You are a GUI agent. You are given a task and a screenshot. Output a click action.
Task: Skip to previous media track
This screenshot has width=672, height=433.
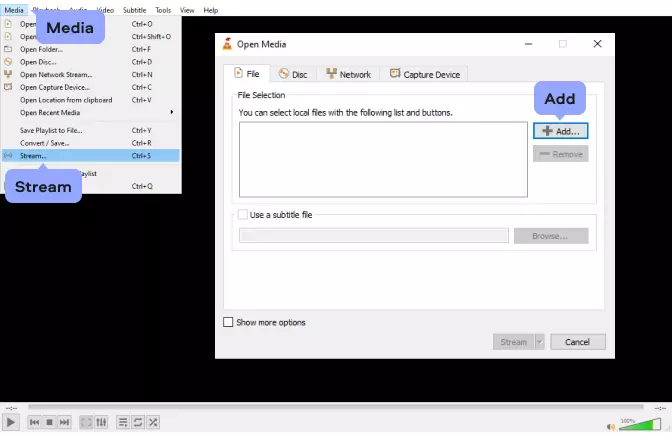(35, 422)
